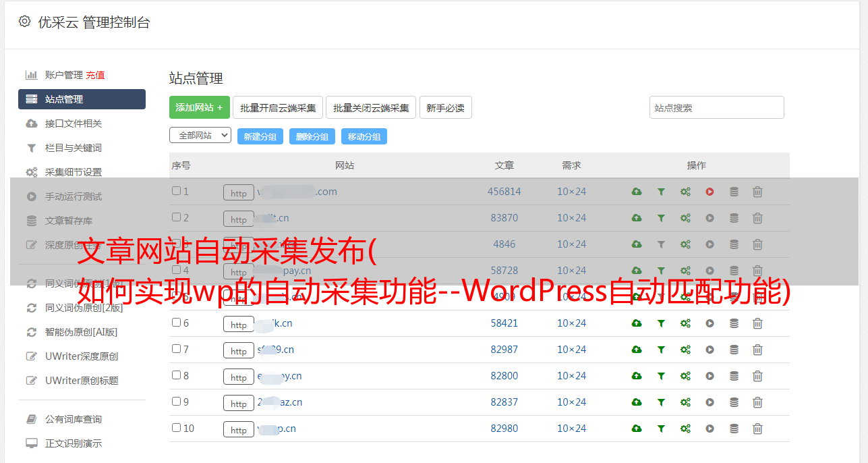Open the 全部网站 group dropdown
Image resolution: width=868 pixels, height=463 pixels.
pyautogui.click(x=200, y=136)
